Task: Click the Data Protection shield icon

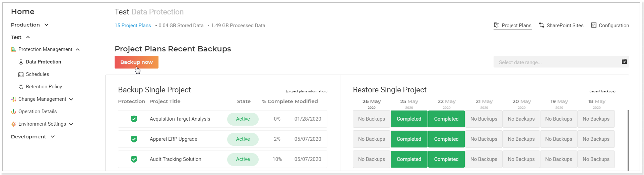Action: (21, 62)
